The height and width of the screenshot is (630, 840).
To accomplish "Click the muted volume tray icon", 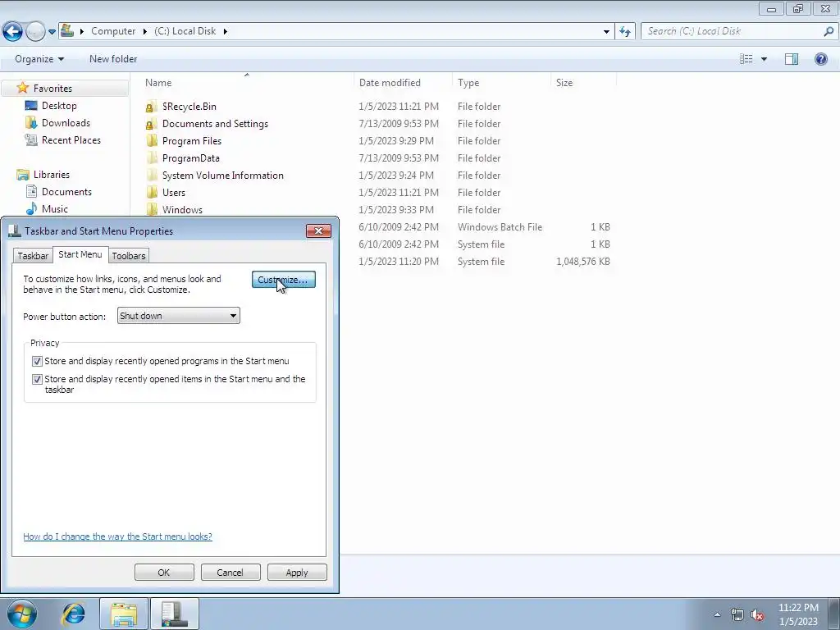I will pyautogui.click(x=757, y=614).
